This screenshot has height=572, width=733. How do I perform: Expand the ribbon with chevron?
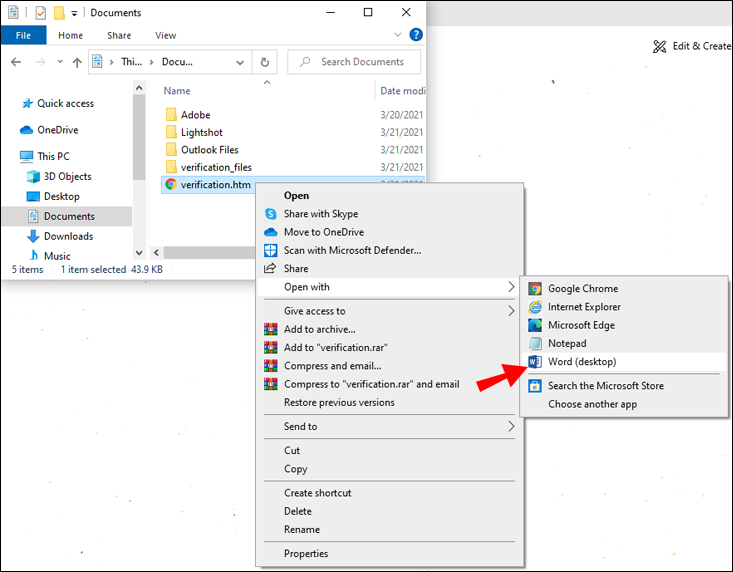pyautogui.click(x=398, y=35)
